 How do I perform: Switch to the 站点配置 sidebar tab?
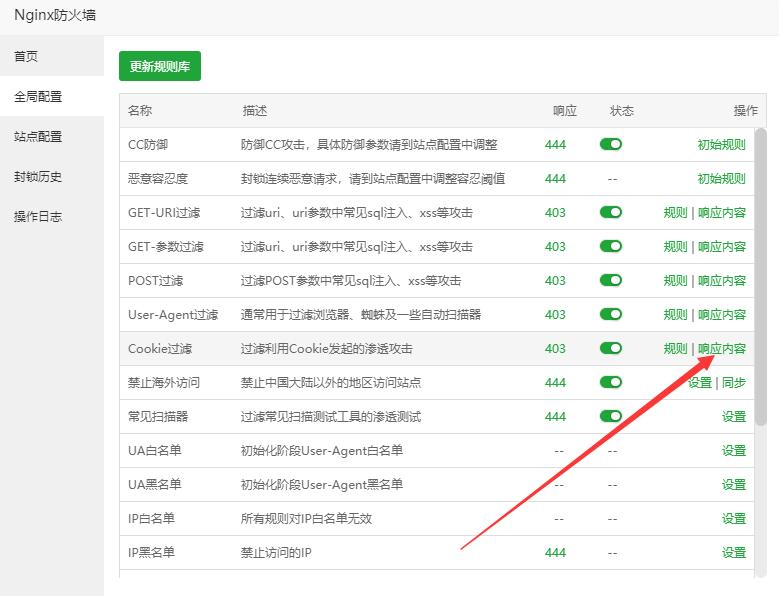[x=38, y=136]
